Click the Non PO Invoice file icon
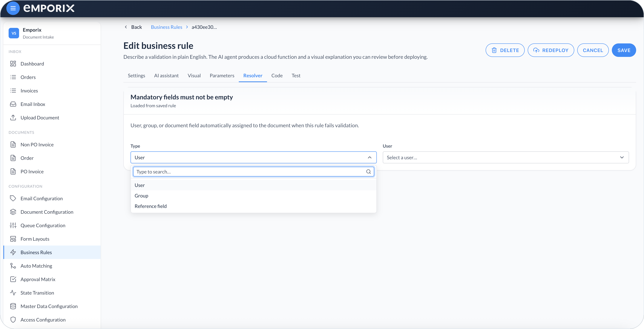644x329 pixels. coord(13,145)
